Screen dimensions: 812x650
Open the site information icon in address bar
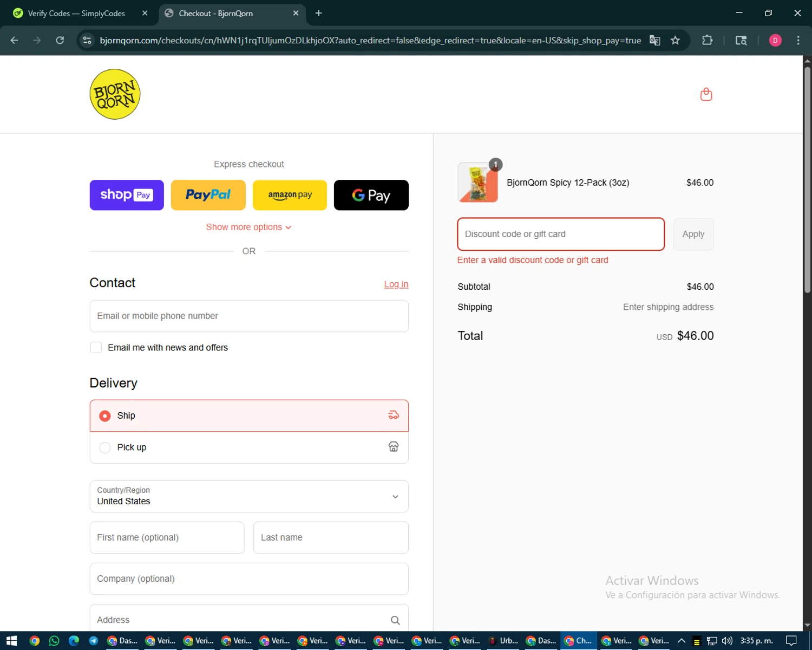click(87, 40)
